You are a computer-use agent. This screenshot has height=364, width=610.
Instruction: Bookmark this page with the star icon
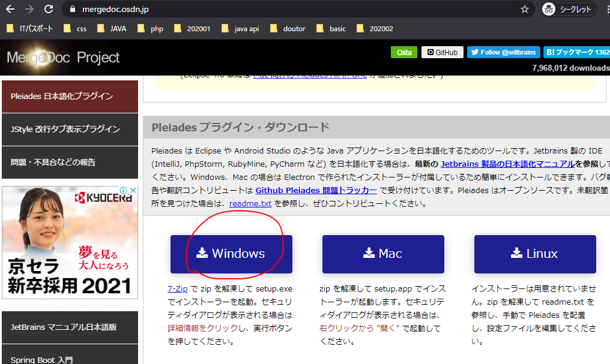pyautogui.click(x=524, y=9)
